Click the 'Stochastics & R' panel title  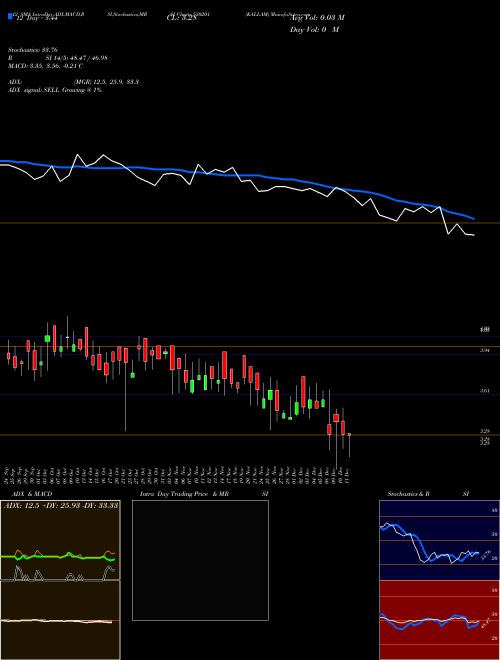coord(408,494)
